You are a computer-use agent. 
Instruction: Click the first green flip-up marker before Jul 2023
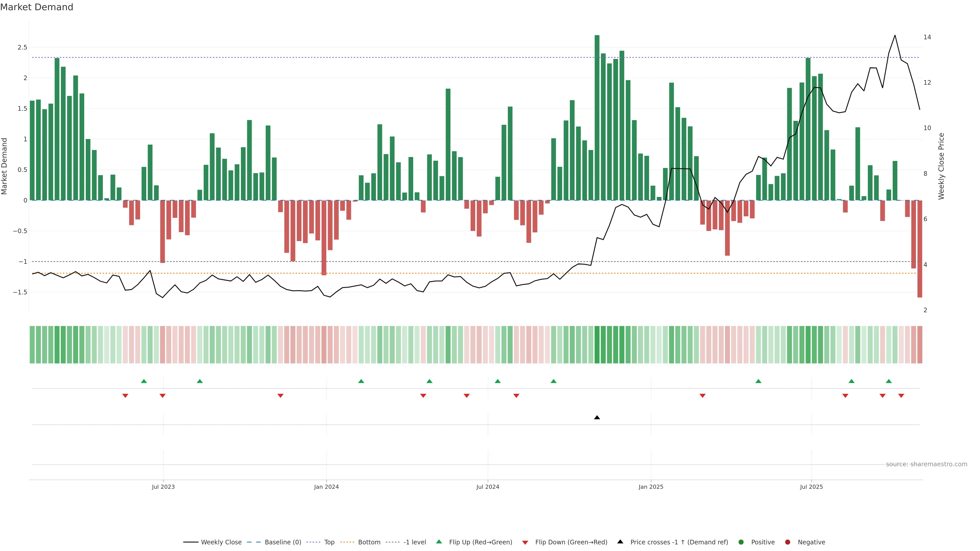(x=144, y=381)
